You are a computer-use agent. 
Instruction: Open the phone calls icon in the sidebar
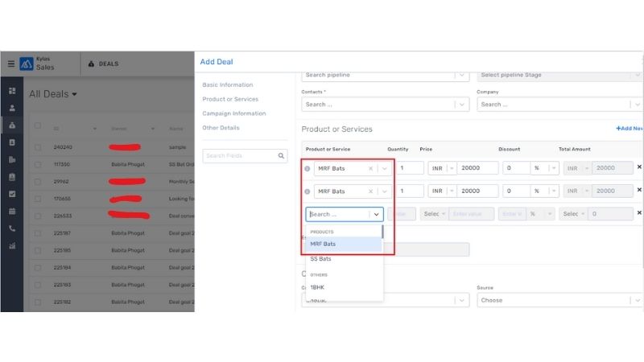coord(11,228)
